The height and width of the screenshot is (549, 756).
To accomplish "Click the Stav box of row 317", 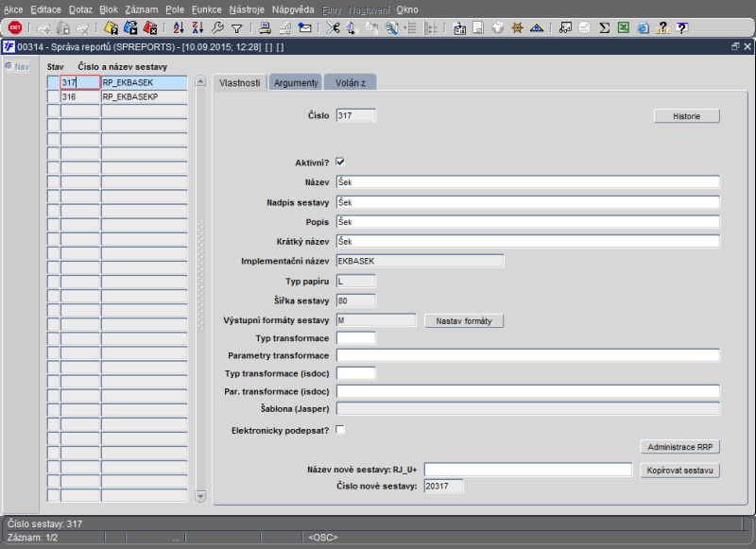I will (x=53, y=82).
